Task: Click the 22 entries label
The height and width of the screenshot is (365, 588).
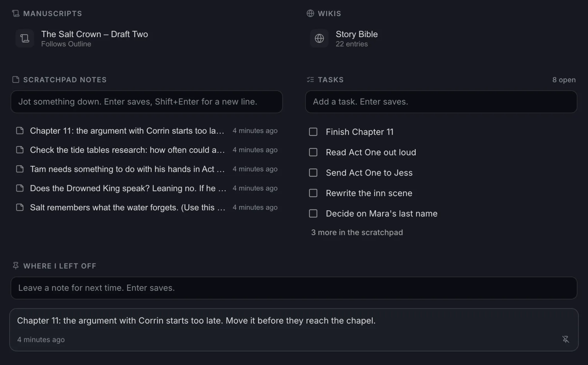Action: coord(352,44)
